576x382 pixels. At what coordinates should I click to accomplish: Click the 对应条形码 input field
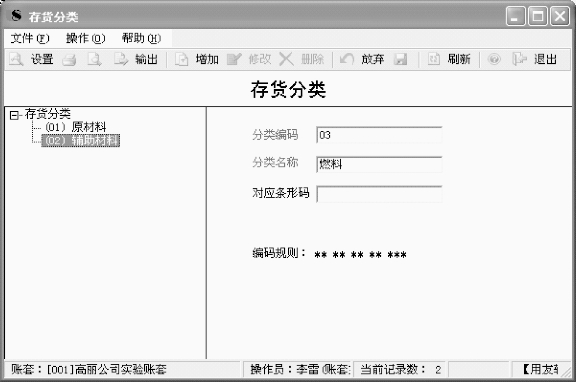pos(379,194)
